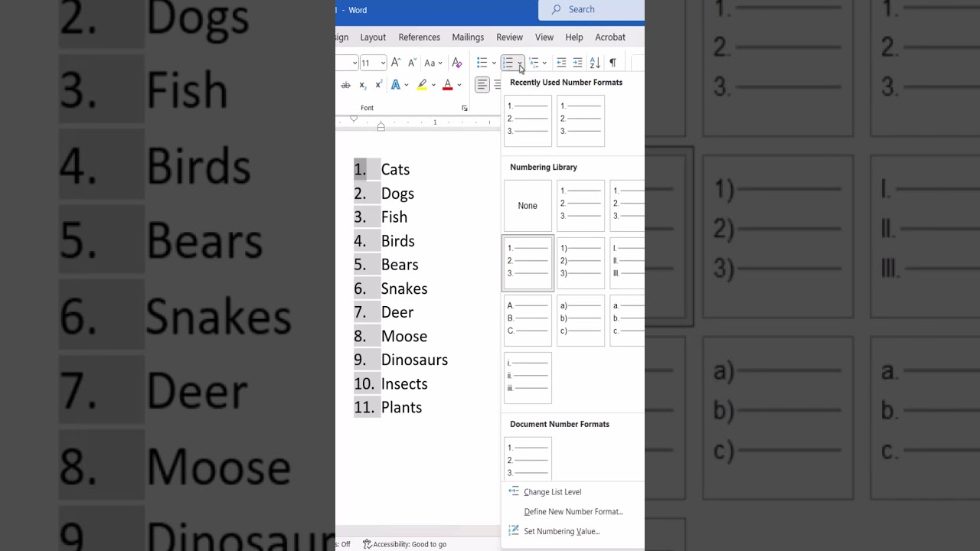This screenshot has height=551, width=980.
Task: Click the Text Effects blue A icon
Action: (x=396, y=85)
